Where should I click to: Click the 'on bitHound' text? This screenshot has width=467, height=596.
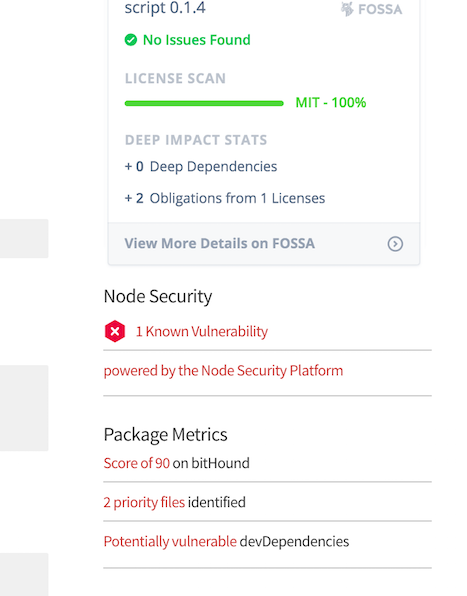(211, 463)
